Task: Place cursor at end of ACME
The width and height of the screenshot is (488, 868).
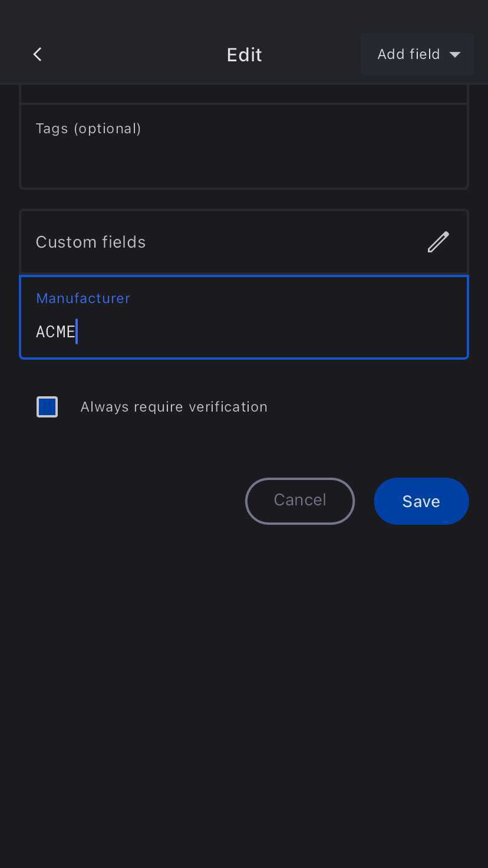Action: (76, 332)
